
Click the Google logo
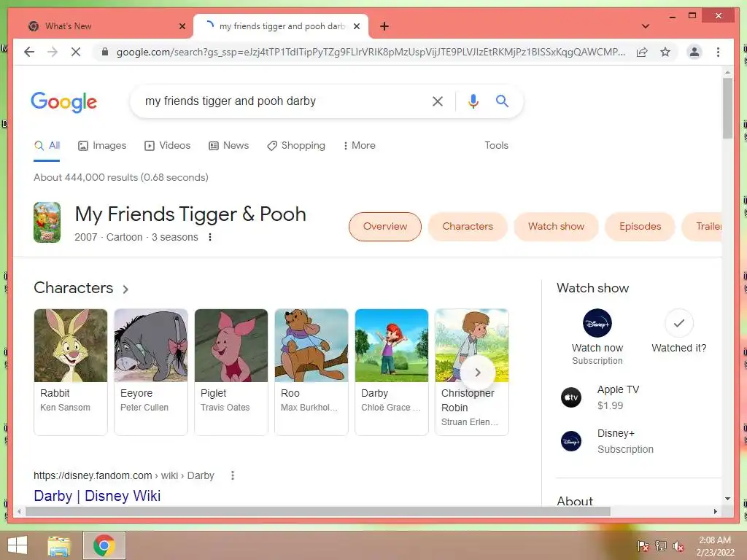point(64,102)
